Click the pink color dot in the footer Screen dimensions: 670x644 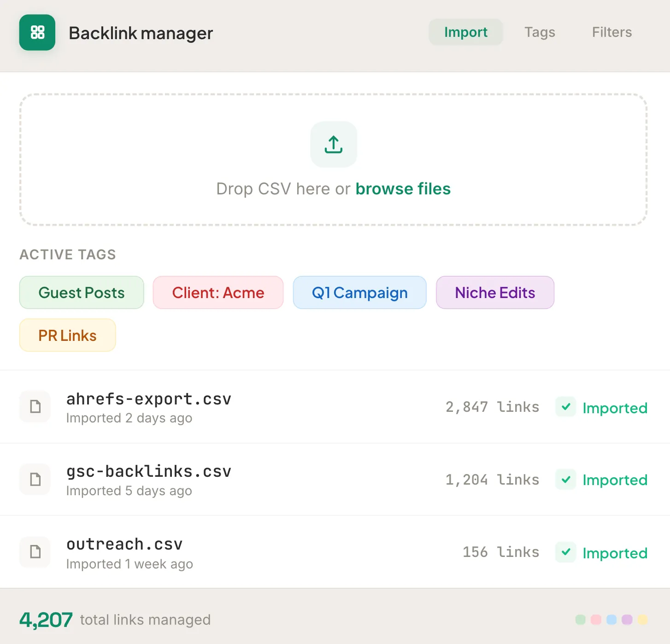tap(597, 620)
